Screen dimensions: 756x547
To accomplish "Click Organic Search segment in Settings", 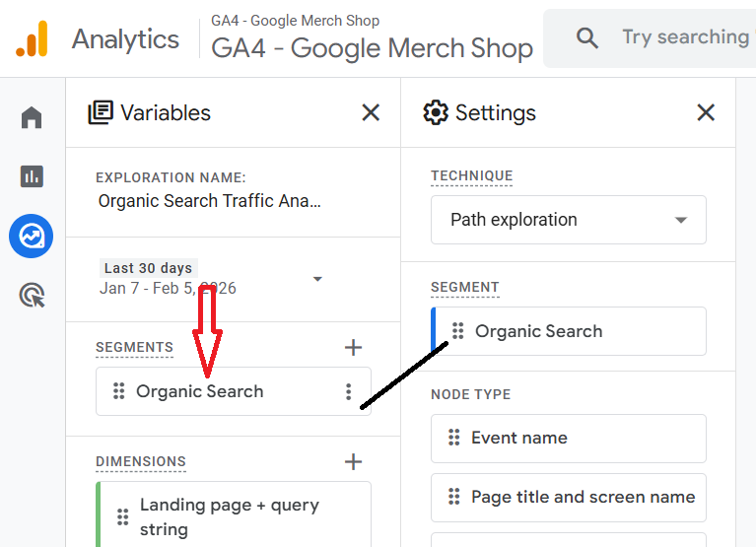I will click(x=538, y=331).
